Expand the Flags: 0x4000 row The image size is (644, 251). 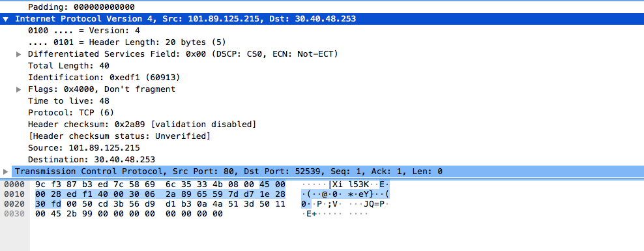tap(18, 89)
